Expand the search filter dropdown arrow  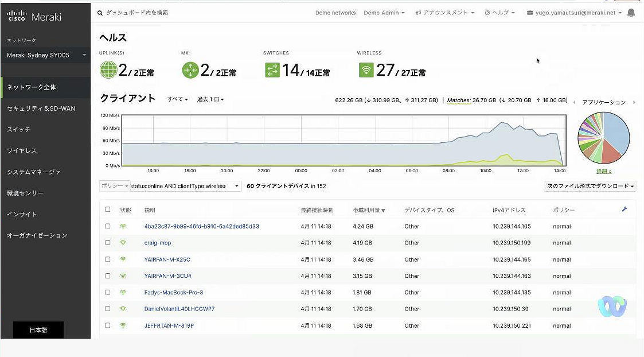[x=237, y=186]
